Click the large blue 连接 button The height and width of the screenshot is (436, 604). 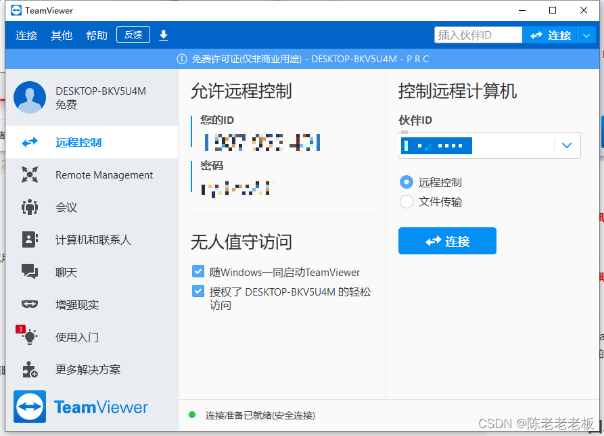[447, 241]
